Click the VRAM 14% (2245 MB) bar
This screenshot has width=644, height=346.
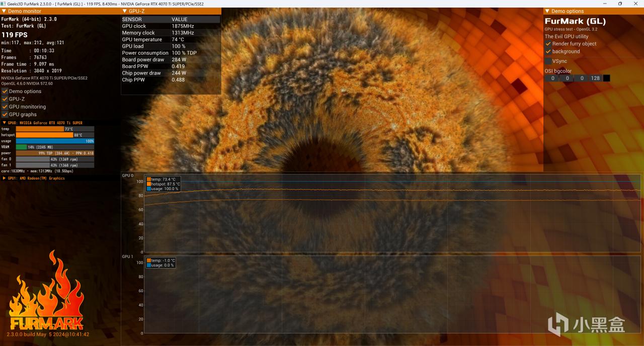pyautogui.click(x=55, y=147)
